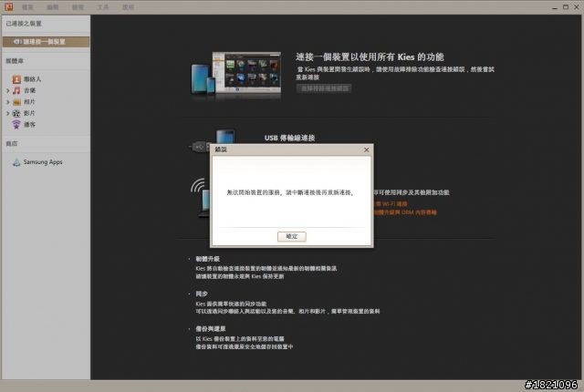Click the 聯絡人 contacts icon in sidebar
Screen dimensions: 584x392
16,79
